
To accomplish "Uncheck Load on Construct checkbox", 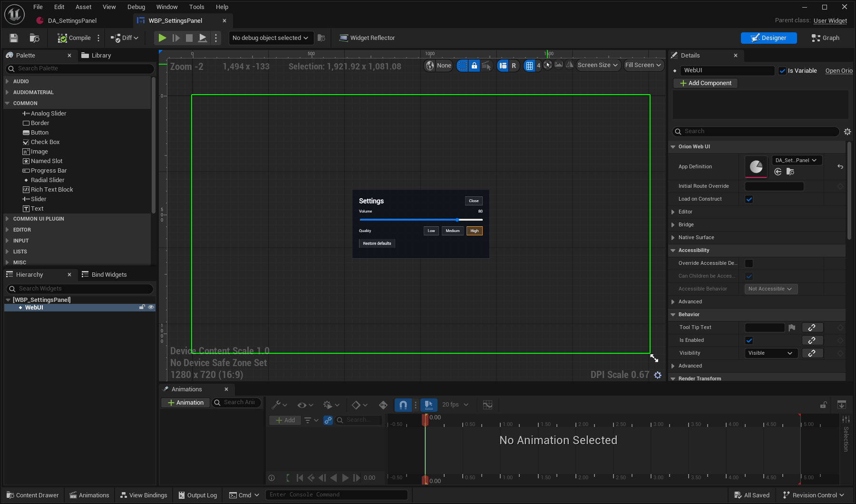I will [x=749, y=199].
